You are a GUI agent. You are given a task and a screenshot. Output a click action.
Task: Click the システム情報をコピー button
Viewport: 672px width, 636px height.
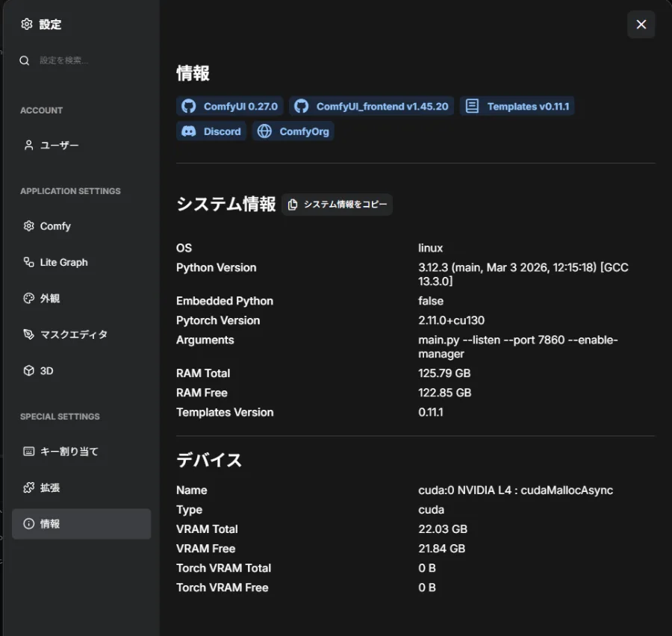[x=337, y=205]
